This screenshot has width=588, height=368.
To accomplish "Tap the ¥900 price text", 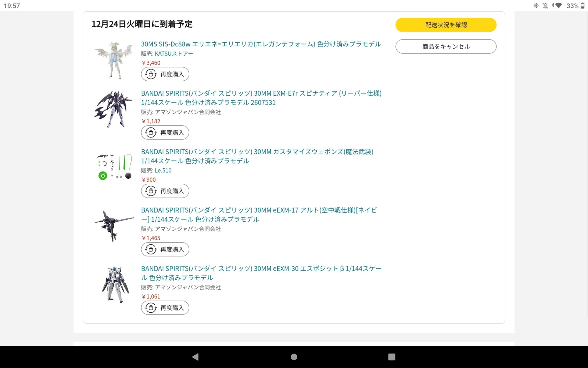I will [x=148, y=180].
